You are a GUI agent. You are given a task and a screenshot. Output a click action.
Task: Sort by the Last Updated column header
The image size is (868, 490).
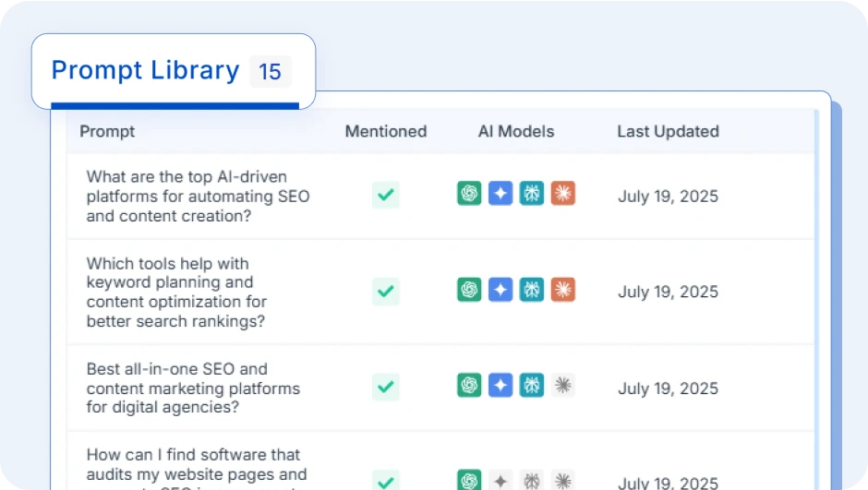tap(669, 132)
